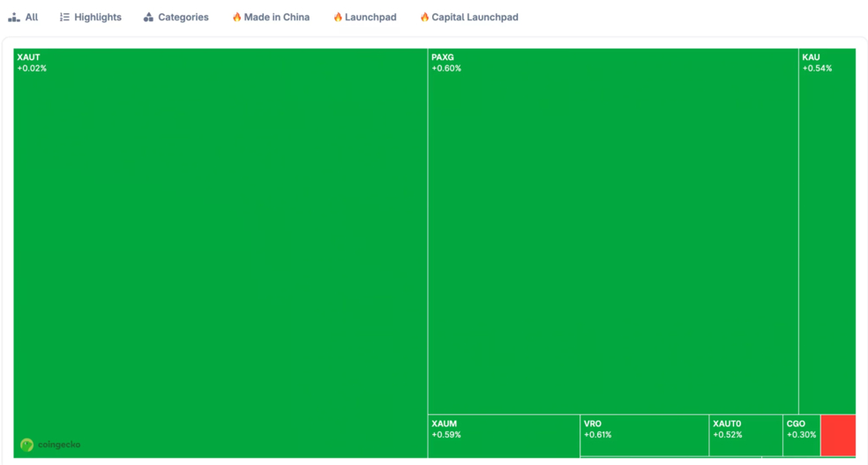Select the Categories tab

point(183,18)
